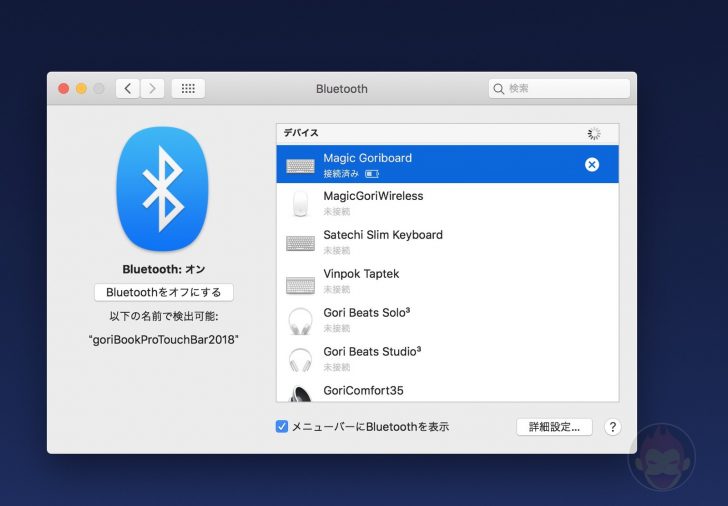Click the magnifying glass search icon
Image resolution: width=728 pixels, height=506 pixels.
point(499,89)
